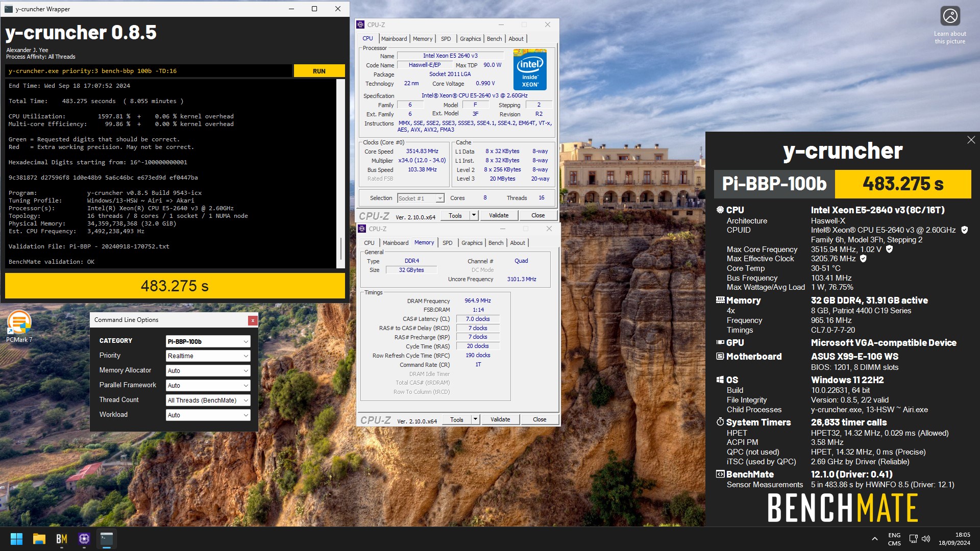Click the Memory section icon in BenchMate
Image resolution: width=980 pixels, height=551 pixels.
coord(720,300)
